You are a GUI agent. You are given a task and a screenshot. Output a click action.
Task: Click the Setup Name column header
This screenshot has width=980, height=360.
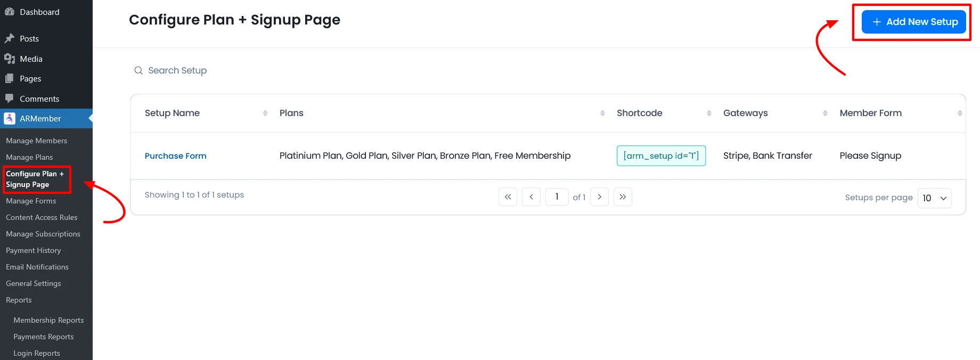pos(172,113)
